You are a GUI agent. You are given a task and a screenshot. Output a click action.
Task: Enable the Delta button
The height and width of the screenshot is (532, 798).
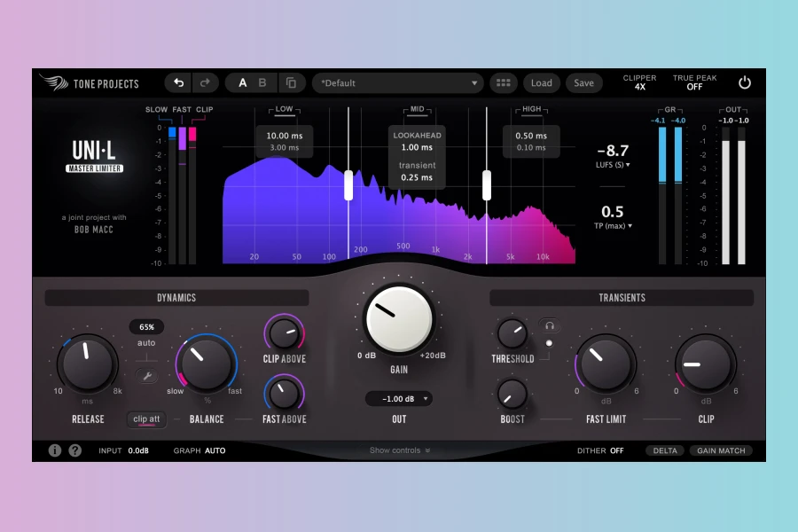coord(665,450)
